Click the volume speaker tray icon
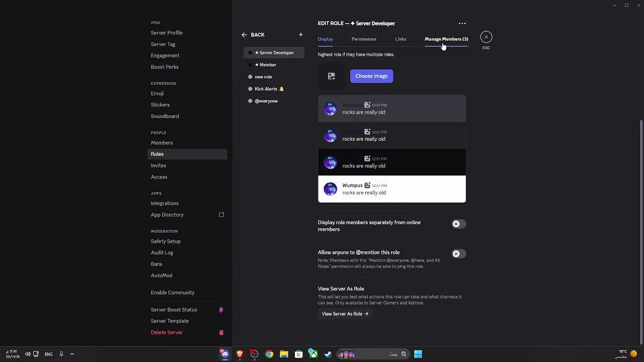The image size is (644, 362). 28,354
